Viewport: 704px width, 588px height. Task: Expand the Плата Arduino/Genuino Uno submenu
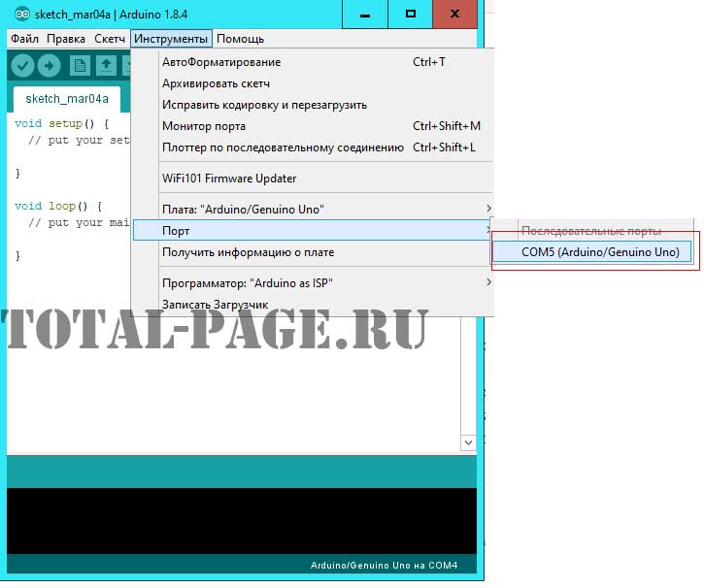(x=313, y=210)
